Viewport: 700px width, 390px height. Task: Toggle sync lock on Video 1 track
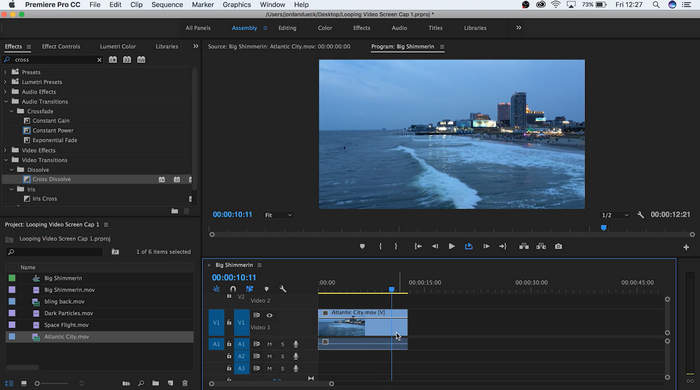pyautogui.click(x=257, y=315)
